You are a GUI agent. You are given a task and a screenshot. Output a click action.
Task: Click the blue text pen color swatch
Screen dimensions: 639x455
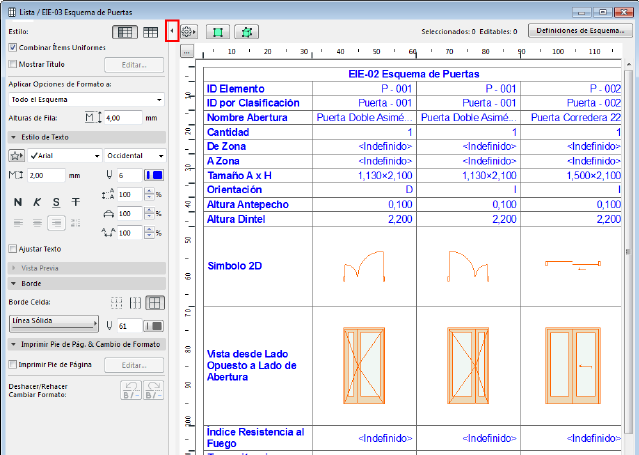coord(154,175)
